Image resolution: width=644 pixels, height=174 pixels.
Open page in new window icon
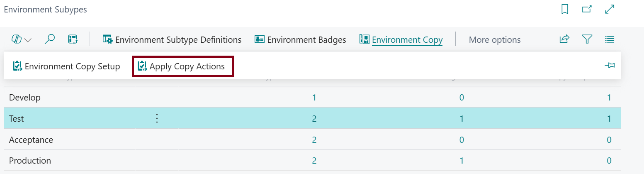click(587, 9)
